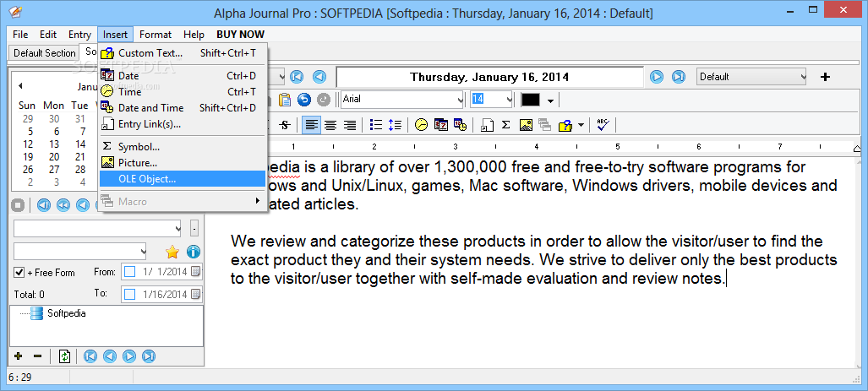This screenshot has height=391, width=868.
Task: Open the font color dropdown arrow
Action: [550, 100]
